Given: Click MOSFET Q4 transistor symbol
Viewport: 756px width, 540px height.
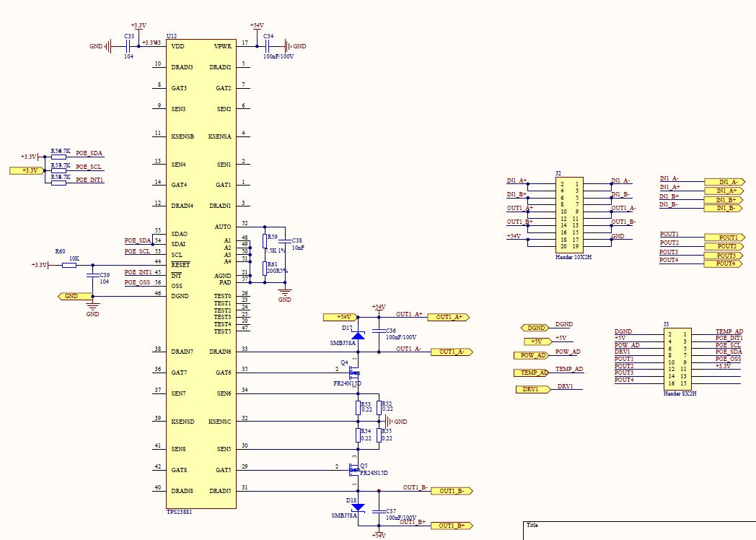Looking at the screenshot, I should tap(354, 372).
